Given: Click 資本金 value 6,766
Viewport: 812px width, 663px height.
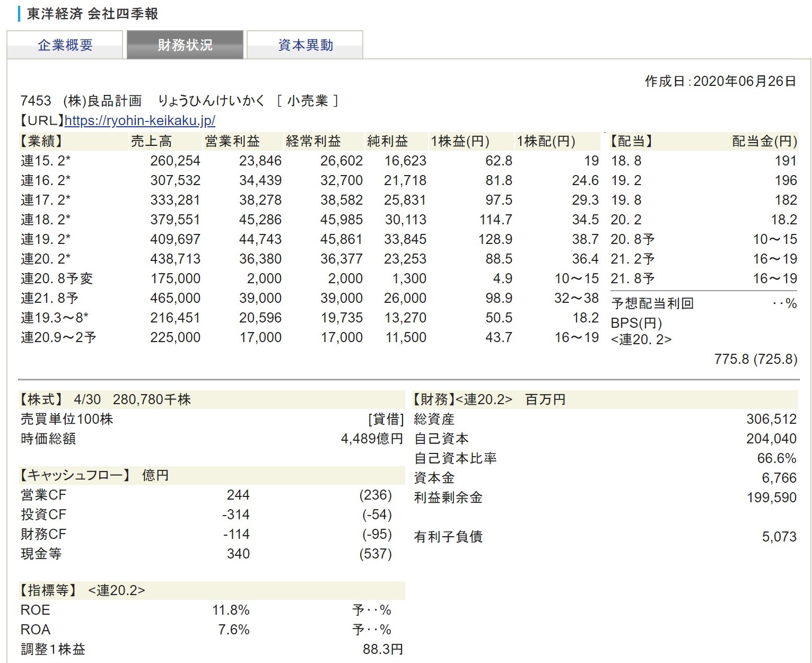Looking at the screenshot, I should click(779, 478).
